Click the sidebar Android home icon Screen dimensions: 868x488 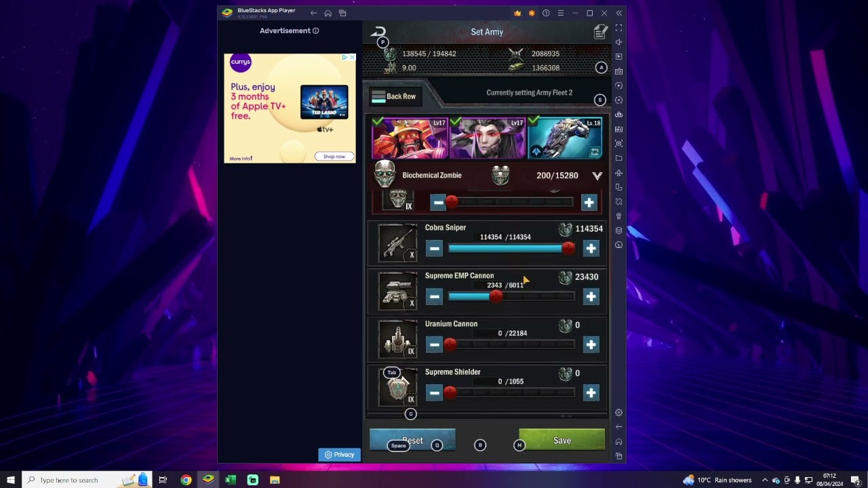[x=618, y=441]
